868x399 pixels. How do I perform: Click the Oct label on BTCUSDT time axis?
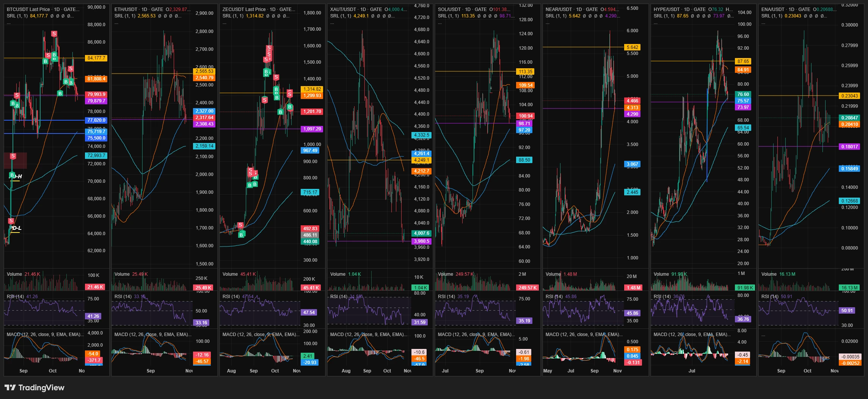pyautogui.click(x=53, y=371)
